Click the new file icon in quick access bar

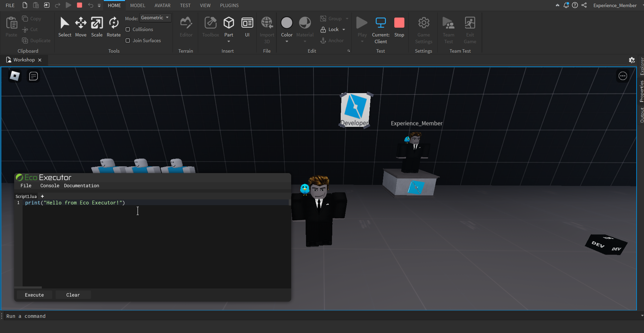click(25, 5)
